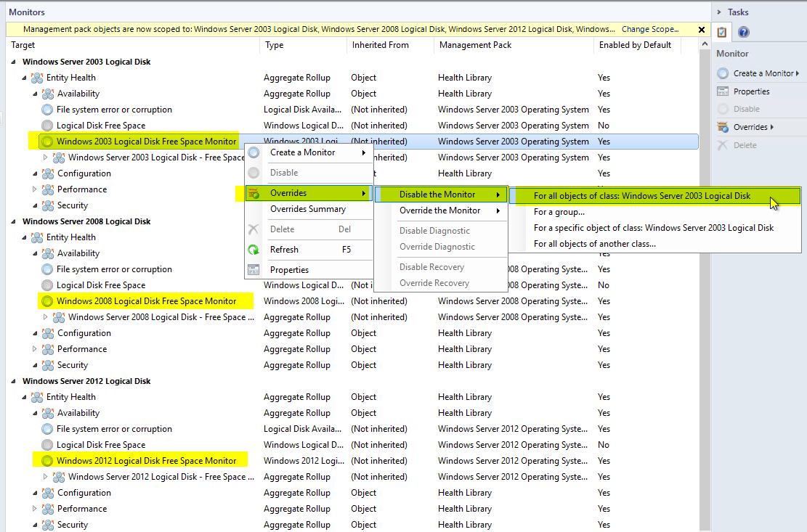Collapse the Windows Server 2012 Logical Disk group
The image size is (807, 532).
click(13, 381)
